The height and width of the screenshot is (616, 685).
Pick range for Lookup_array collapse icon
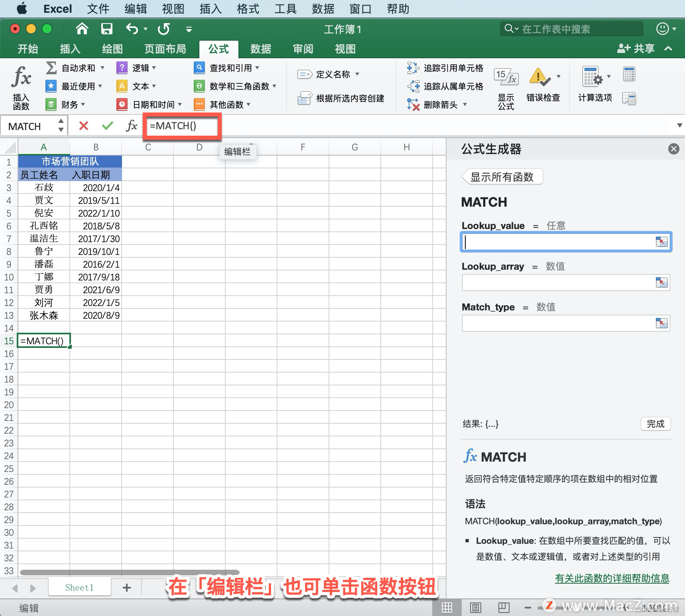[x=661, y=282]
